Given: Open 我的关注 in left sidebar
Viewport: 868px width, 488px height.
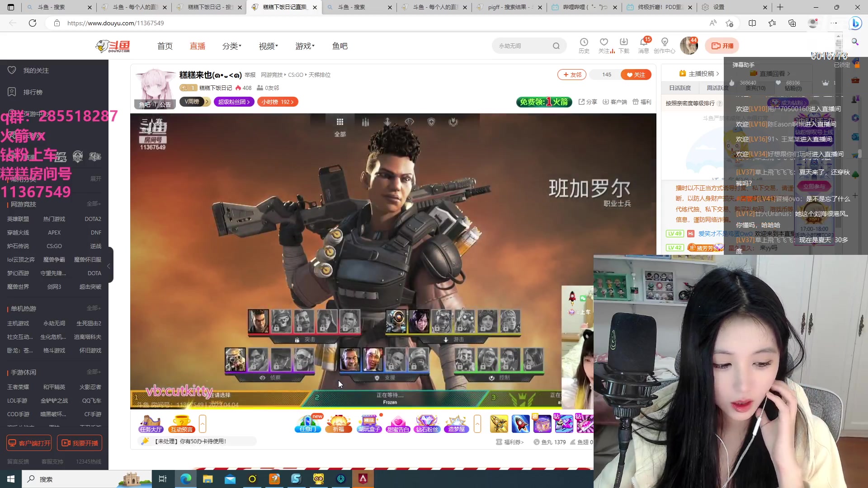Looking at the screenshot, I should pyautogui.click(x=28, y=70).
